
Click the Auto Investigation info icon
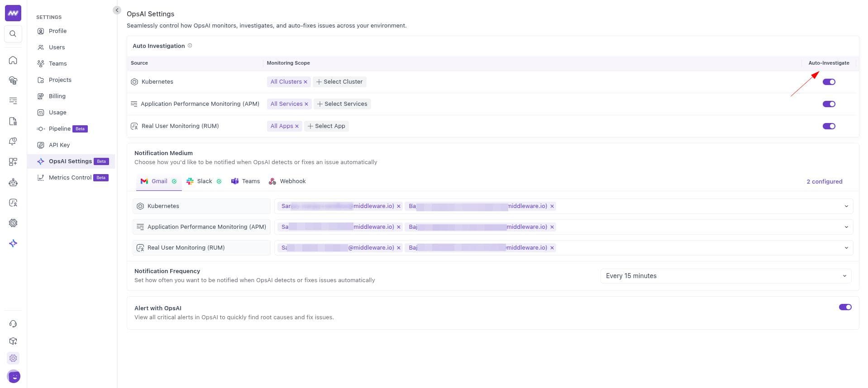click(x=190, y=46)
